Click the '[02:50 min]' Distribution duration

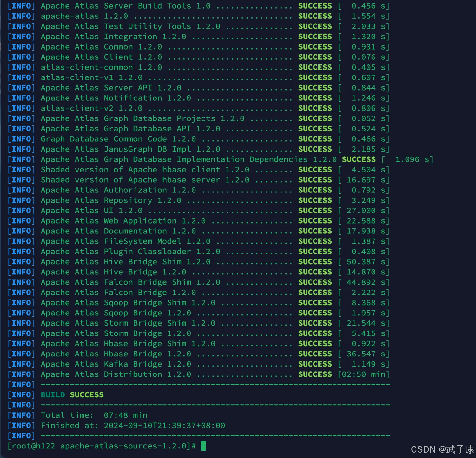click(x=364, y=374)
